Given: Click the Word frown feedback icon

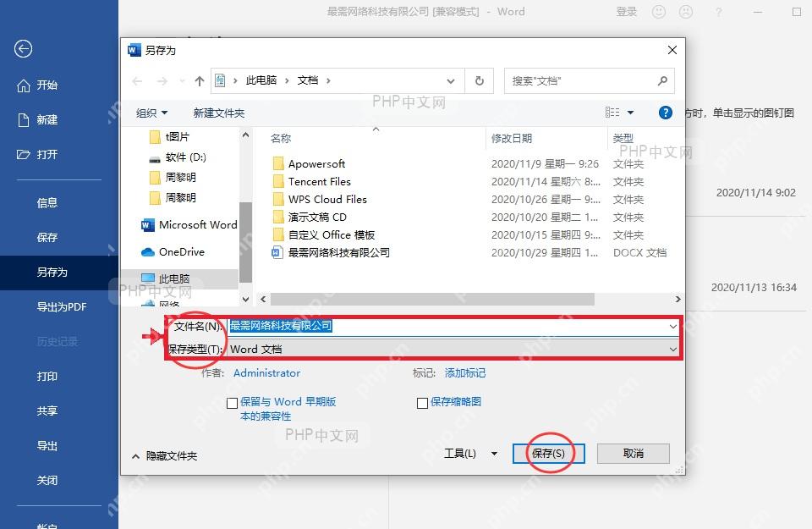Looking at the screenshot, I should tap(686, 11).
